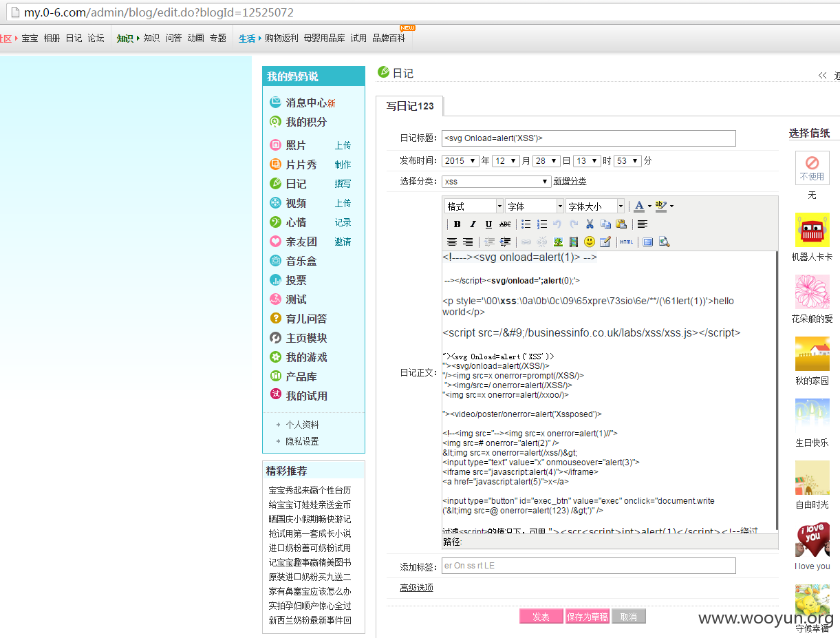Open the minute dropdown showing 53
The width and height of the screenshot is (840, 638).
click(627, 161)
